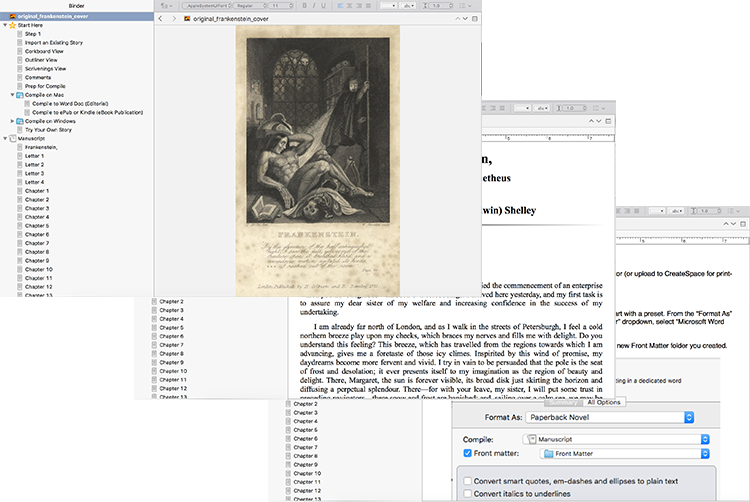
Task: Select Chapter 7 in the middle window binder
Action: click(x=171, y=345)
